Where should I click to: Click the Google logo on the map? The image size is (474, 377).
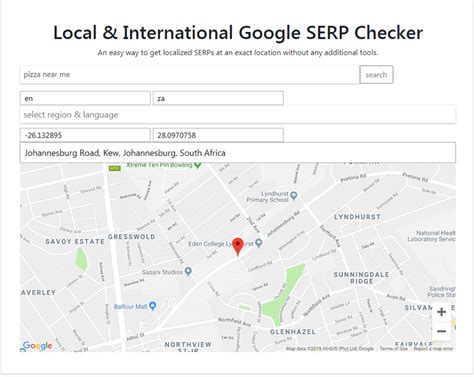(37, 346)
